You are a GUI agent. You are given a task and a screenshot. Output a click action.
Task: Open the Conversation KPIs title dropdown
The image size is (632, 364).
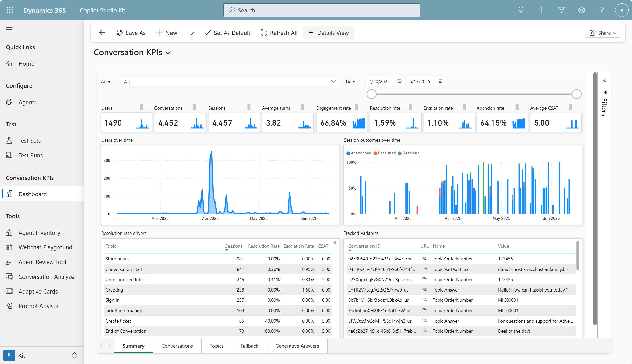pos(168,53)
